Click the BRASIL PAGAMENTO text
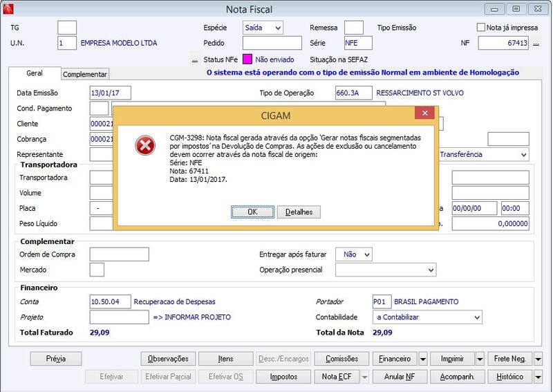 (x=426, y=302)
